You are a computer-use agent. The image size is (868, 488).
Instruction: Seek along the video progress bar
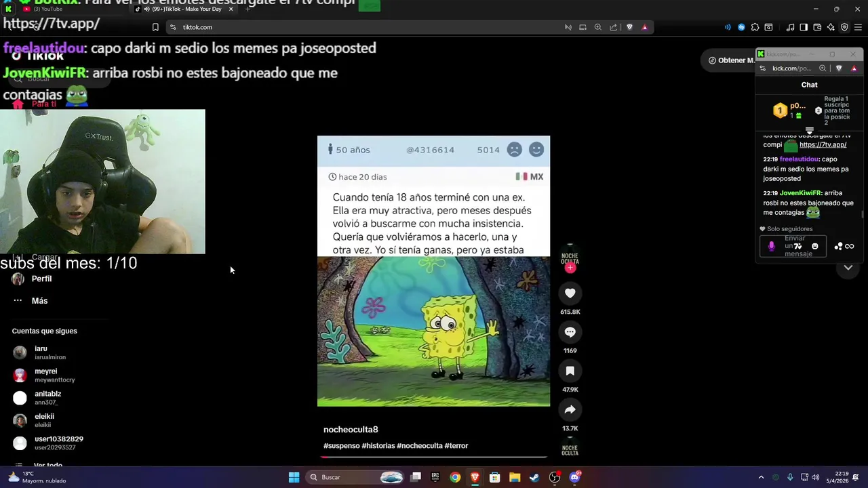point(434,457)
